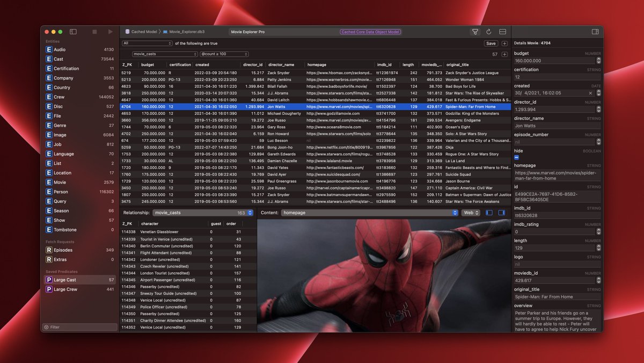Open the Web display mode dropdown
This screenshot has height=363, width=644.
click(x=471, y=213)
